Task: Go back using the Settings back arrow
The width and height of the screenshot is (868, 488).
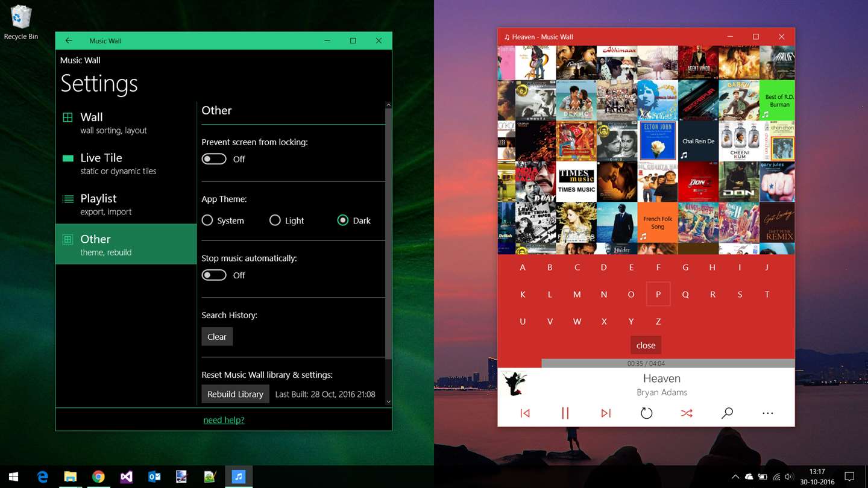Action: (69, 41)
